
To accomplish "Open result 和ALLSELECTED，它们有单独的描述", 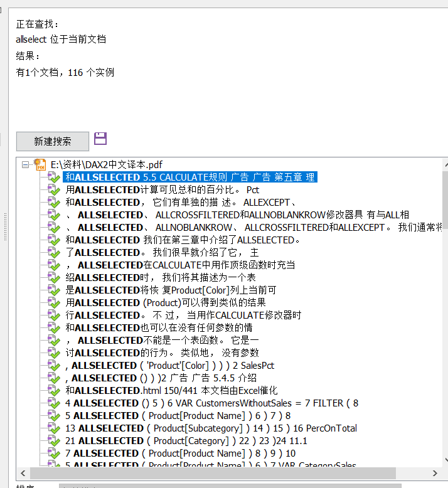I will (181, 203).
